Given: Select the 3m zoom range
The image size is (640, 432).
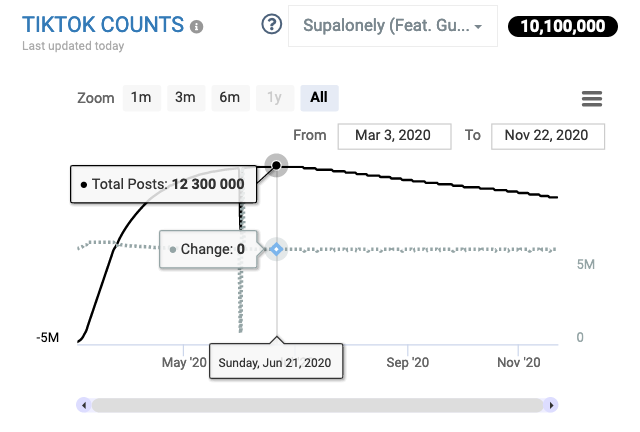Looking at the screenshot, I should point(185,97).
